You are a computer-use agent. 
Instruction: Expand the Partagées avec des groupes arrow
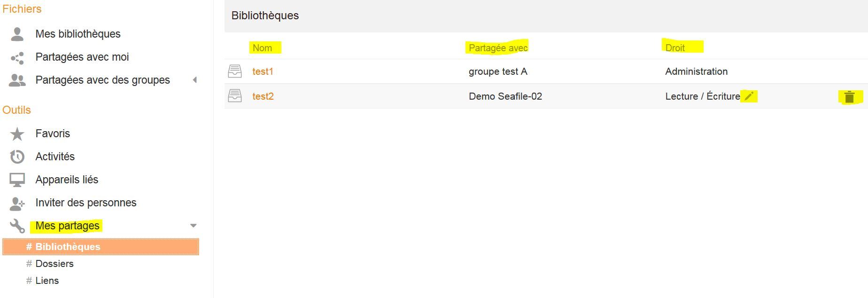194,80
